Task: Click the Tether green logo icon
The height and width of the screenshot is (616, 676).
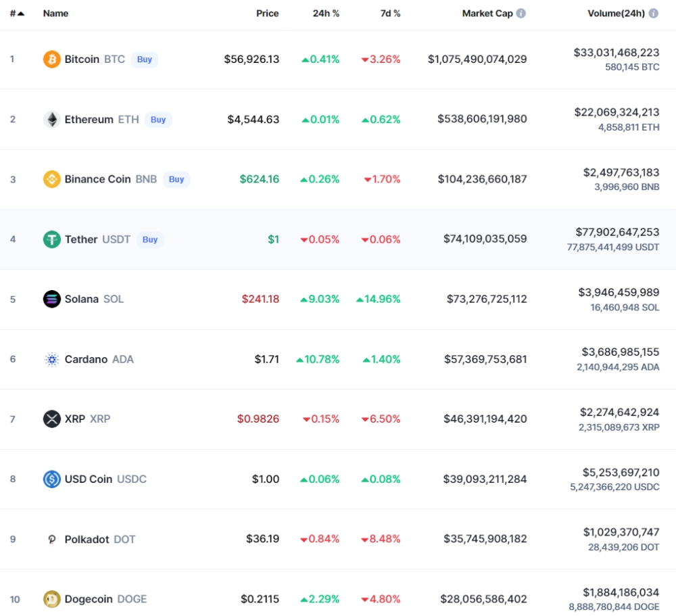Action: (52, 239)
